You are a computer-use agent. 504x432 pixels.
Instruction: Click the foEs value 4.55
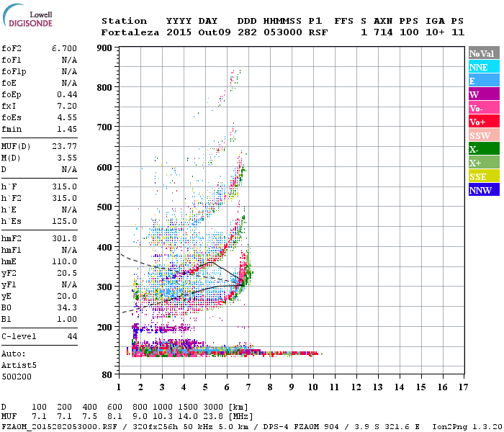click(x=67, y=117)
